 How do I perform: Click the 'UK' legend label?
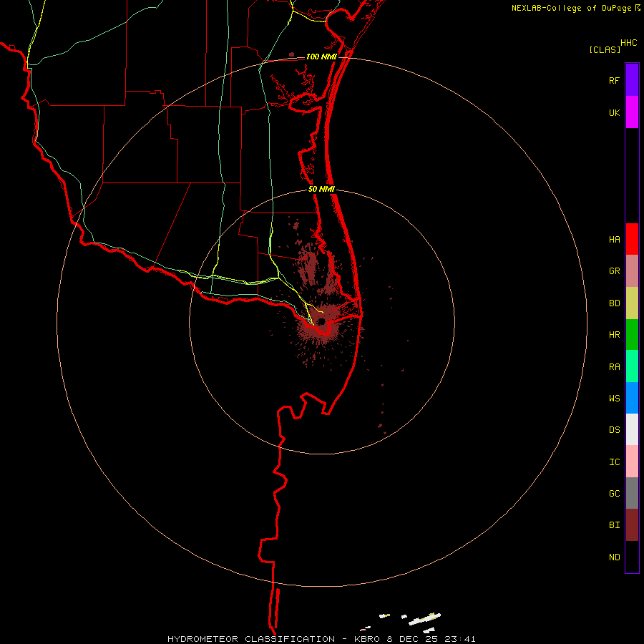614,113
